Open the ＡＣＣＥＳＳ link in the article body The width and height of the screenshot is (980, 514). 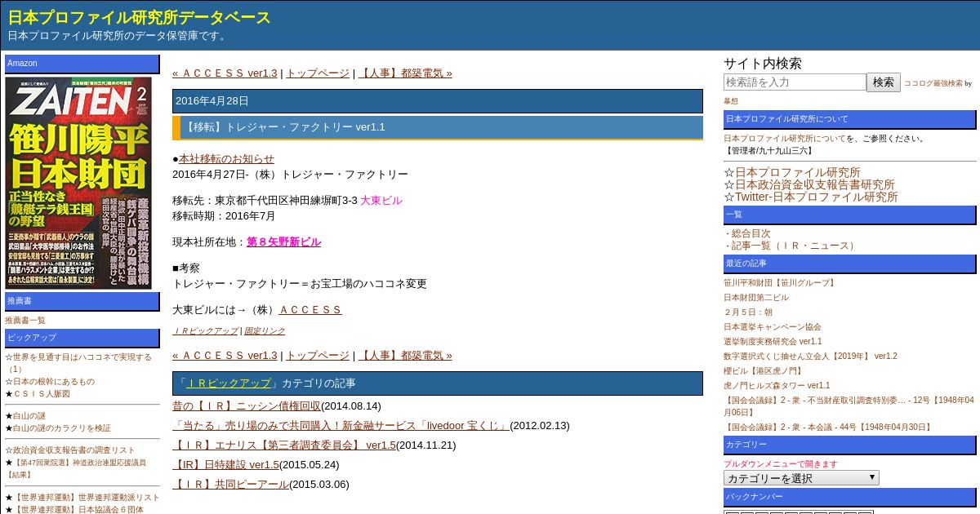tap(310, 309)
